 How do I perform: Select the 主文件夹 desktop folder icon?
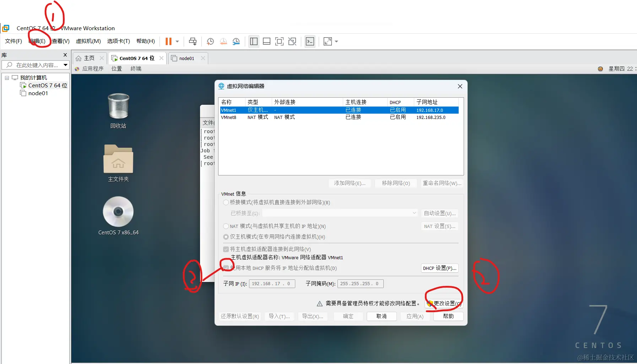(118, 163)
